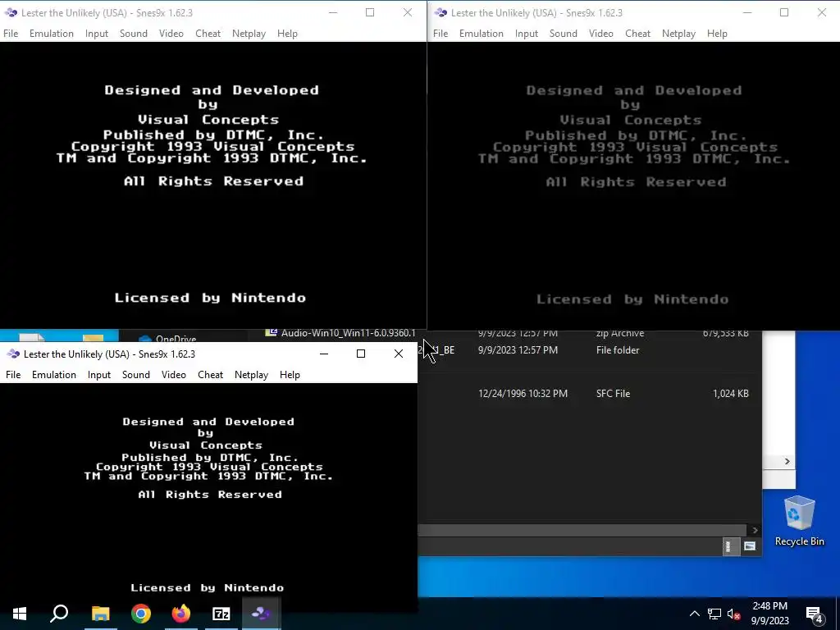The image size is (840, 630).
Task: Click 1,024 KB size cell in Explorer
Action: [731, 393]
